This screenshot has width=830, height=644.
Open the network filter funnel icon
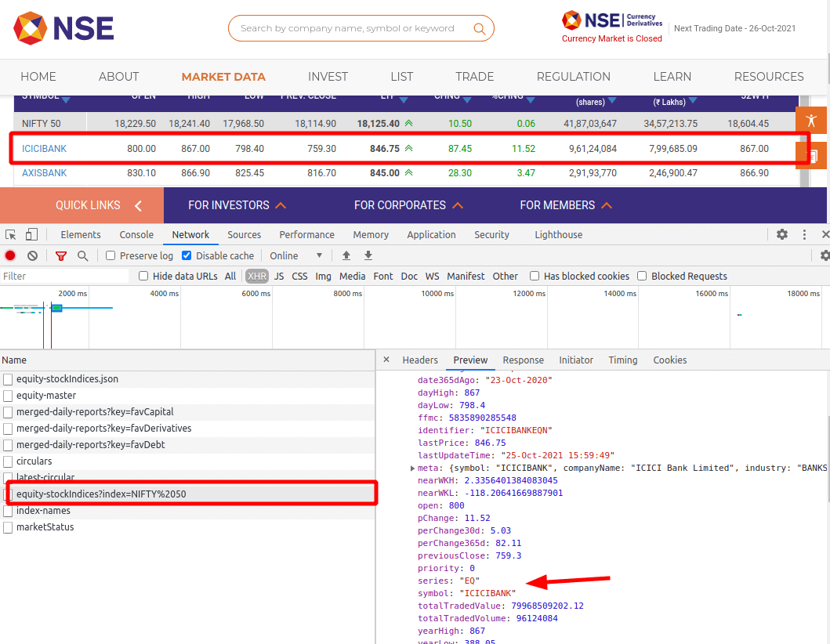(60, 255)
